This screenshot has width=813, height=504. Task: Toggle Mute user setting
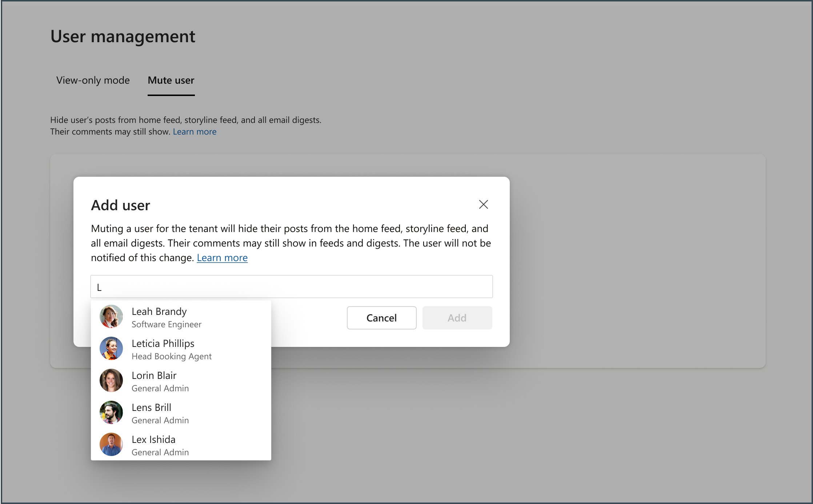point(171,80)
